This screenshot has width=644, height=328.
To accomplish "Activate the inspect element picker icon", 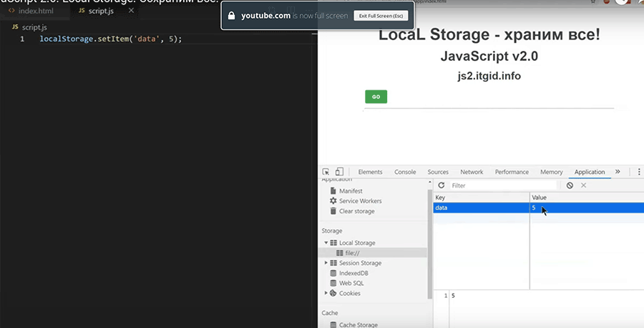I will pyautogui.click(x=326, y=172).
